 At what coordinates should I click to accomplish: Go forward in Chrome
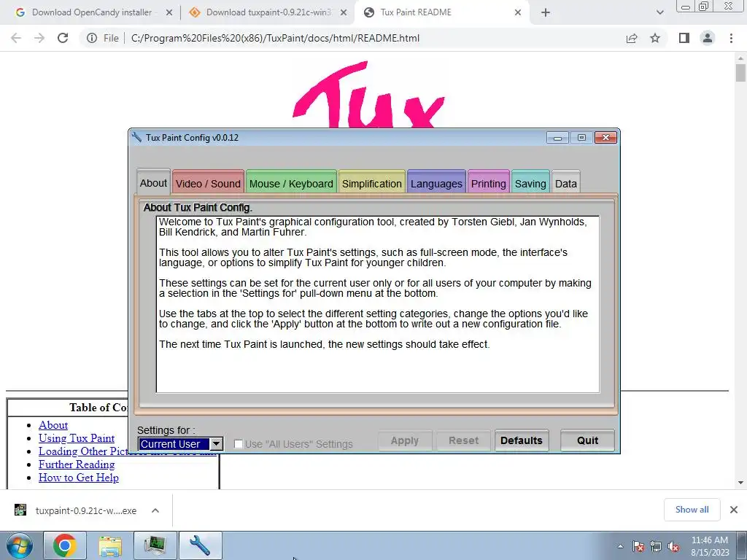coord(39,38)
